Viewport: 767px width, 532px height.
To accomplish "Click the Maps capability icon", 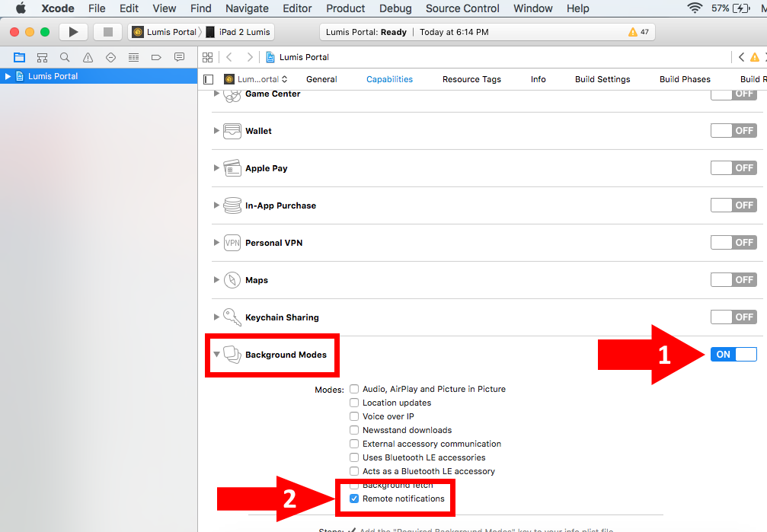I will (232, 280).
